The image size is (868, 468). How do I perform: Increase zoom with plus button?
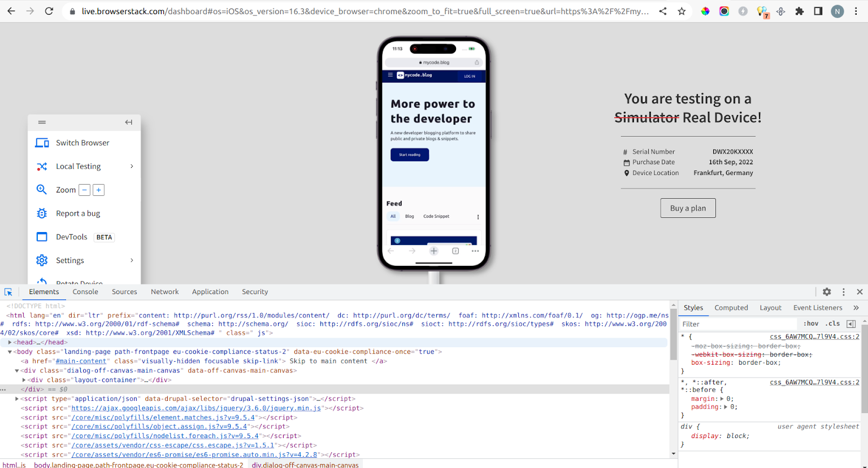coord(98,190)
